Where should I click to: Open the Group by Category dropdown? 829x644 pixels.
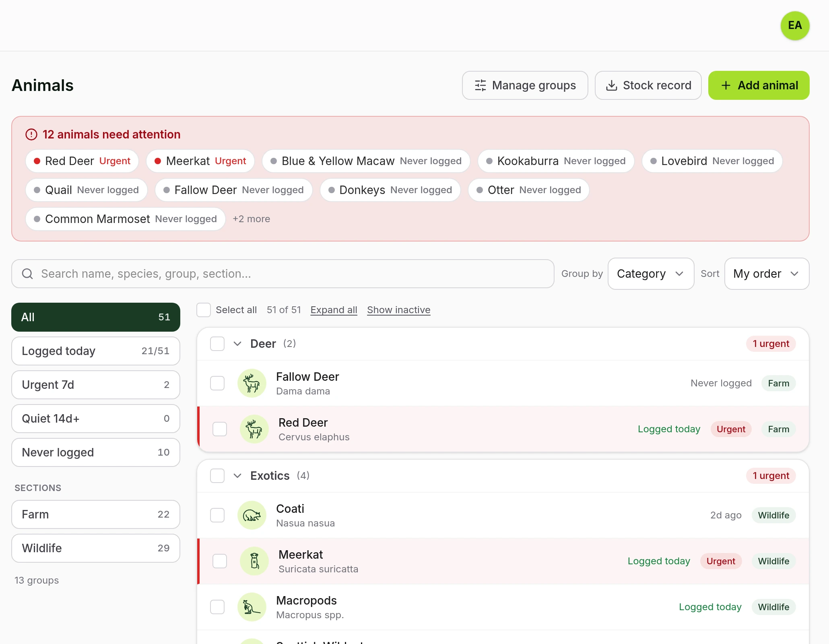pyautogui.click(x=651, y=274)
